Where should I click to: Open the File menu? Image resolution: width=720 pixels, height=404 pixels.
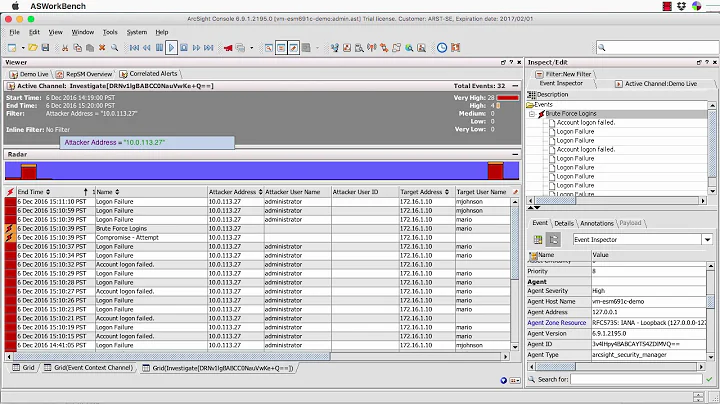click(x=15, y=32)
